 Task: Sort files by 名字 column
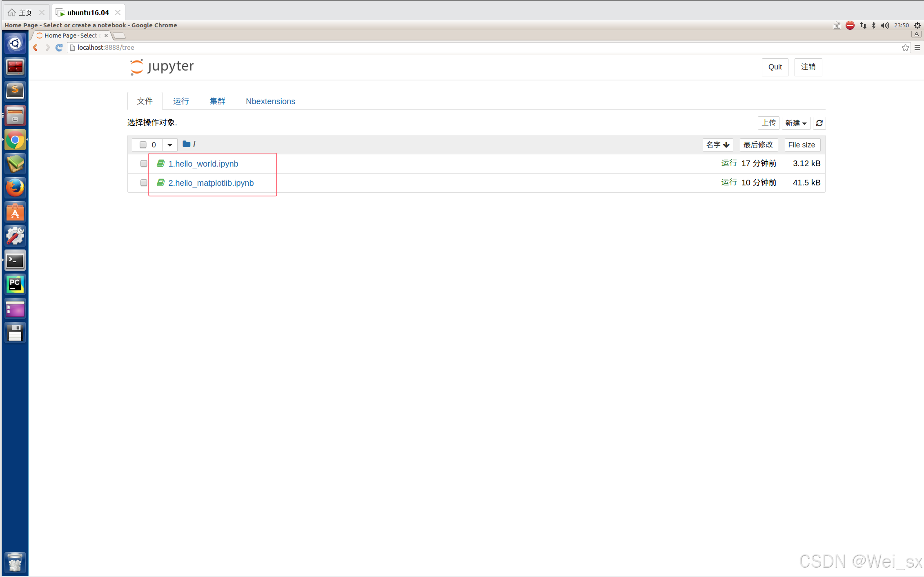(717, 145)
